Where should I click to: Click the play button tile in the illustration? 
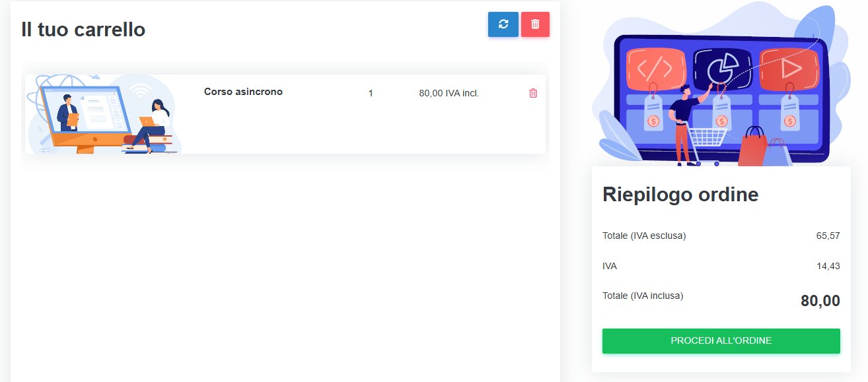790,67
